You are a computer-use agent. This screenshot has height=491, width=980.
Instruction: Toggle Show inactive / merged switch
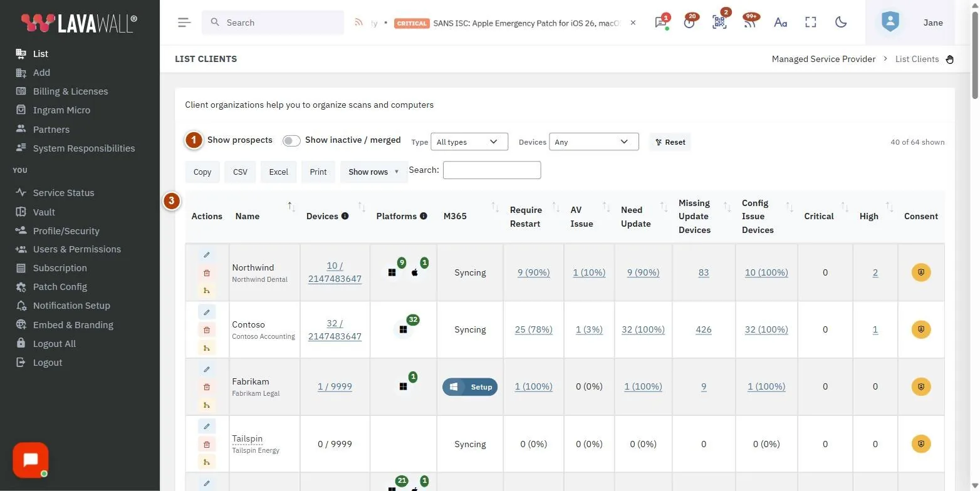(291, 140)
